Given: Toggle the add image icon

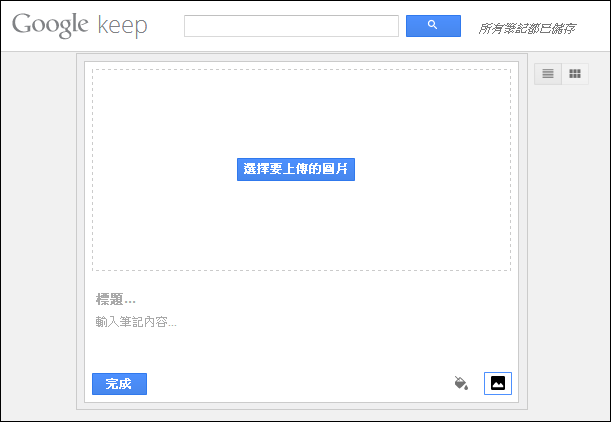Looking at the screenshot, I should pyautogui.click(x=498, y=383).
